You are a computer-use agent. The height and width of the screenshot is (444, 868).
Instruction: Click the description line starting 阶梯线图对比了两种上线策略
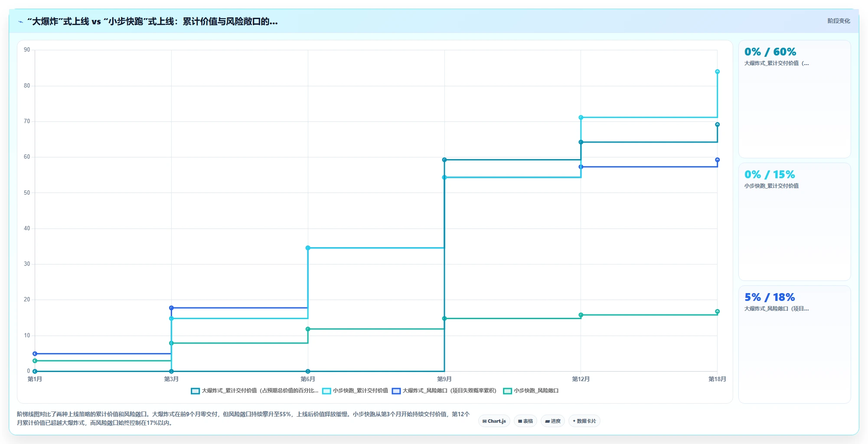pyautogui.click(x=243, y=415)
